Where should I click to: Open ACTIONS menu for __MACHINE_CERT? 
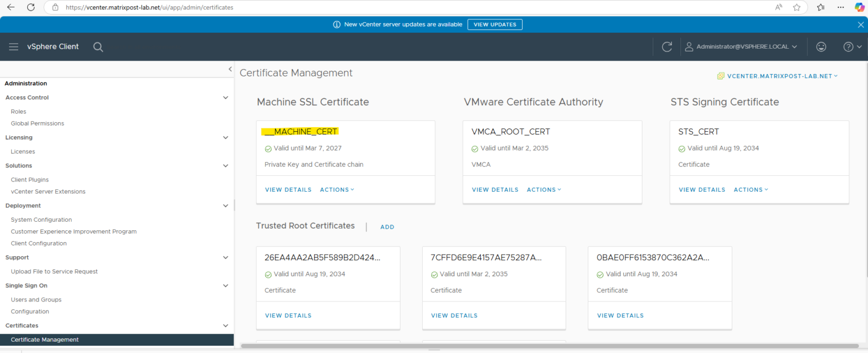[x=337, y=190]
